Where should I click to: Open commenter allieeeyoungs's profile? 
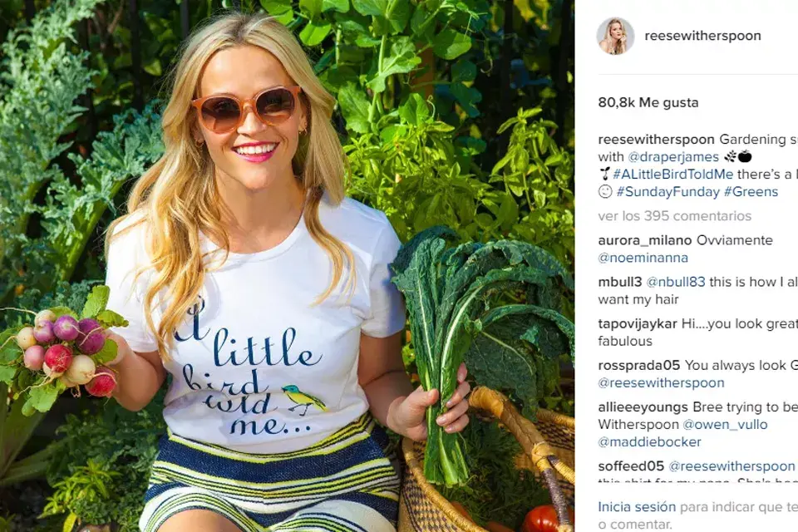click(643, 407)
